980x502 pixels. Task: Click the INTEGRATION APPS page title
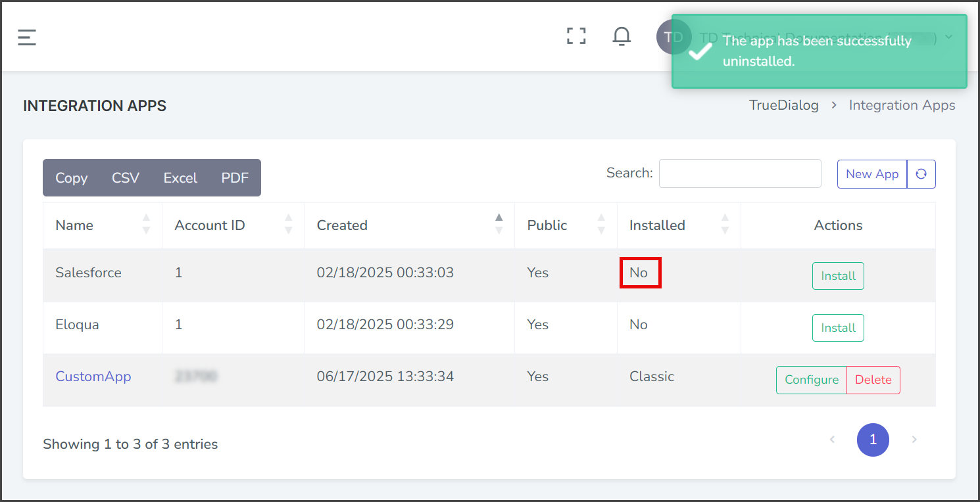click(x=95, y=106)
